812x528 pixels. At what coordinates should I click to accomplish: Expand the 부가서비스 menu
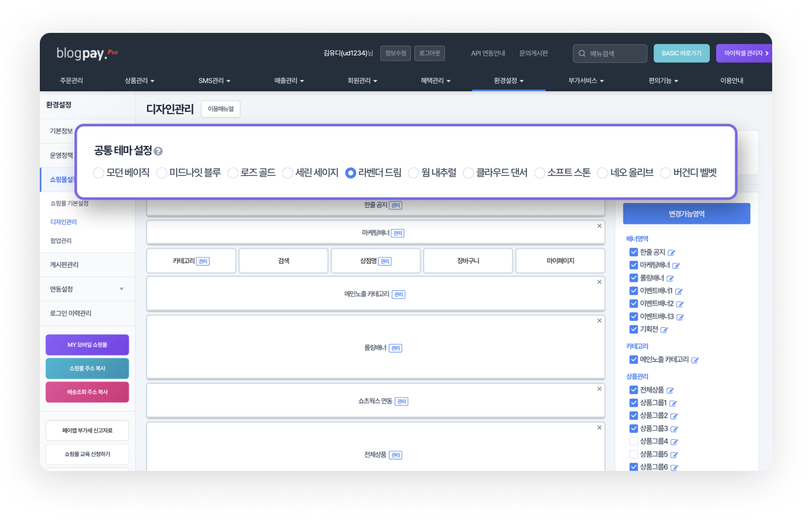[586, 81]
